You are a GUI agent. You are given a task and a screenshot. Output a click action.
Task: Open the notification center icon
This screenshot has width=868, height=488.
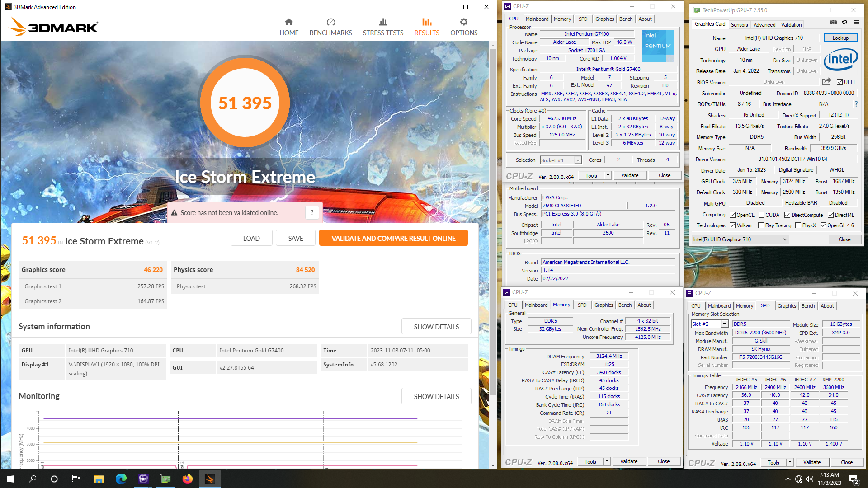854,479
